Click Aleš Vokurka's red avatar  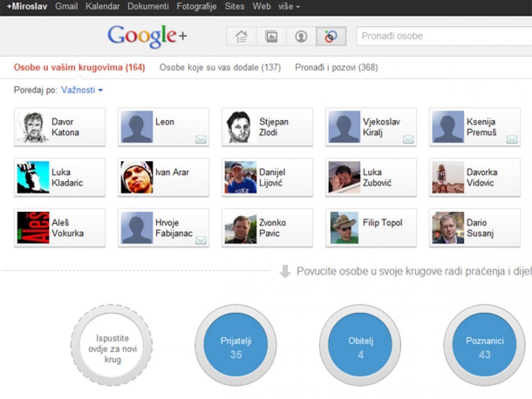pos(33,228)
